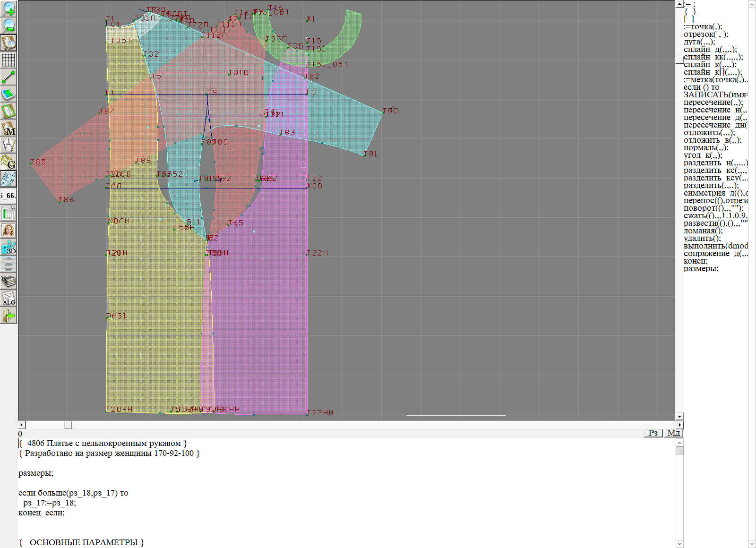Click the zoom out magnifier icon
This screenshot has height=548, width=756.
(x=9, y=26)
